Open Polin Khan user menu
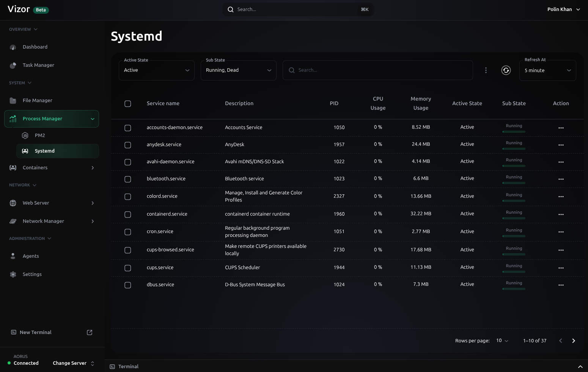This screenshot has width=588, height=372. pyautogui.click(x=564, y=9)
